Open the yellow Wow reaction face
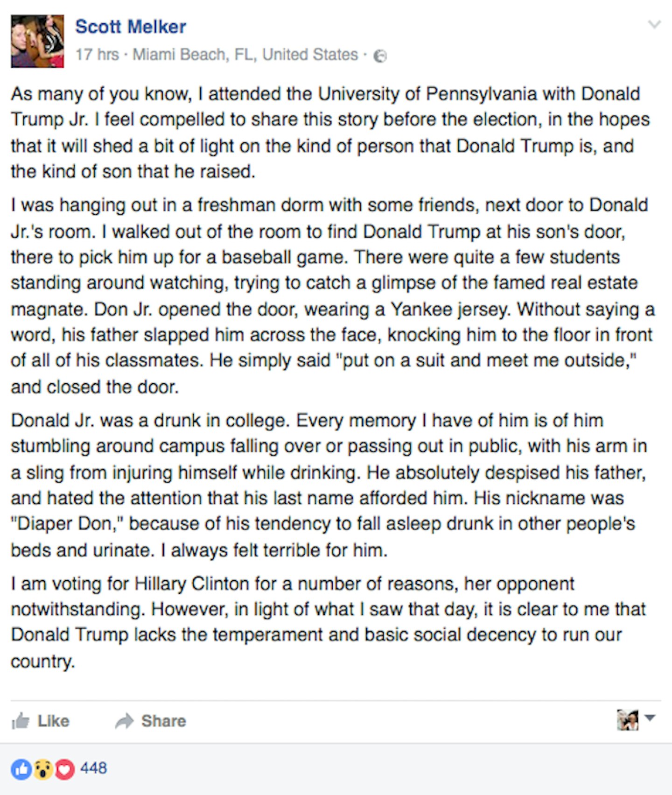672x795 pixels. 43,769
